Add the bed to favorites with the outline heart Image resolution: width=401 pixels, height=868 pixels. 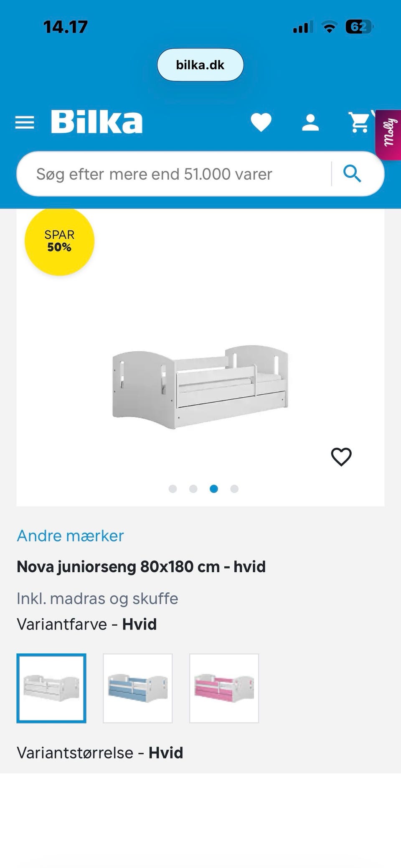(341, 457)
